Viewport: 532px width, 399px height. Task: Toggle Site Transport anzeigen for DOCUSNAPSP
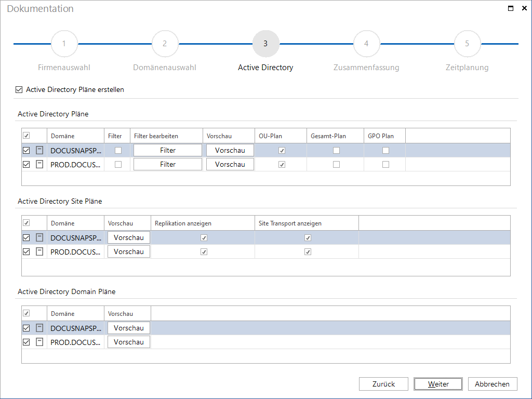pos(308,237)
